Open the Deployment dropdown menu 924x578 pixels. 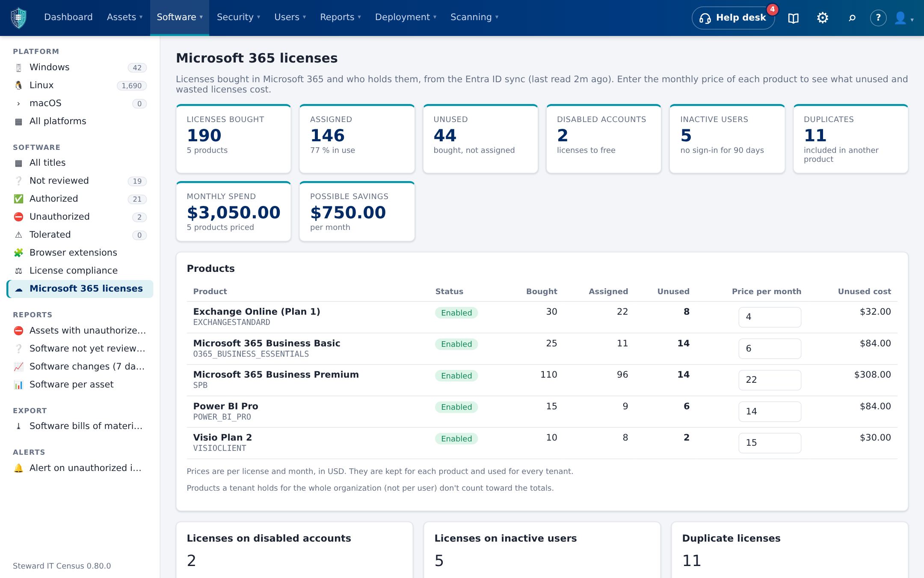pyautogui.click(x=406, y=17)
